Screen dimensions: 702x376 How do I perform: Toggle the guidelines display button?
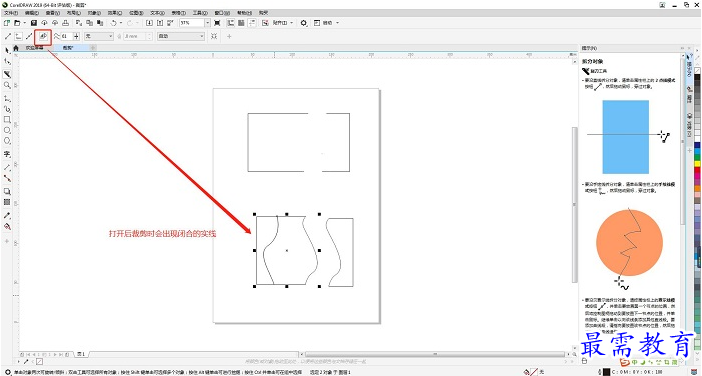pos(251,22)
